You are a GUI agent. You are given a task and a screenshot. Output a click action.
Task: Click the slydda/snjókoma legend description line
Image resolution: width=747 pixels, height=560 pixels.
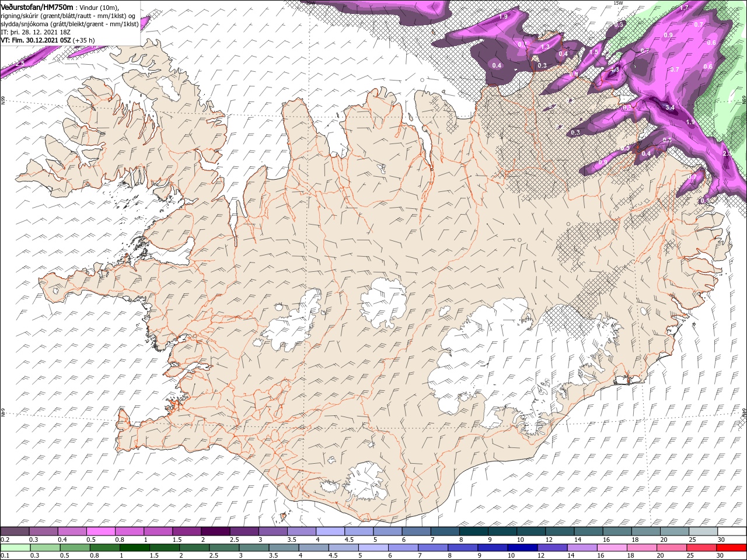[69, 24]
